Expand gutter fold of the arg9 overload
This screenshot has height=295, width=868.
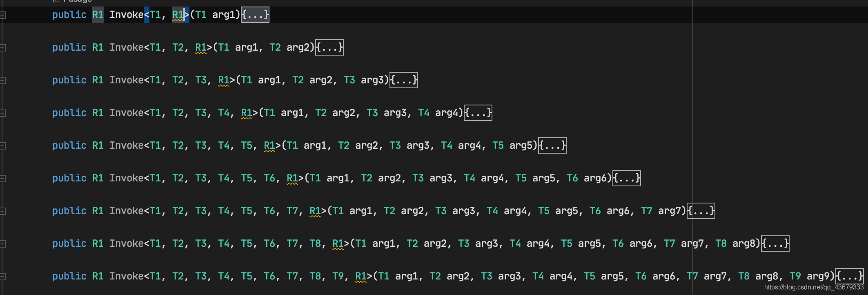2,277
